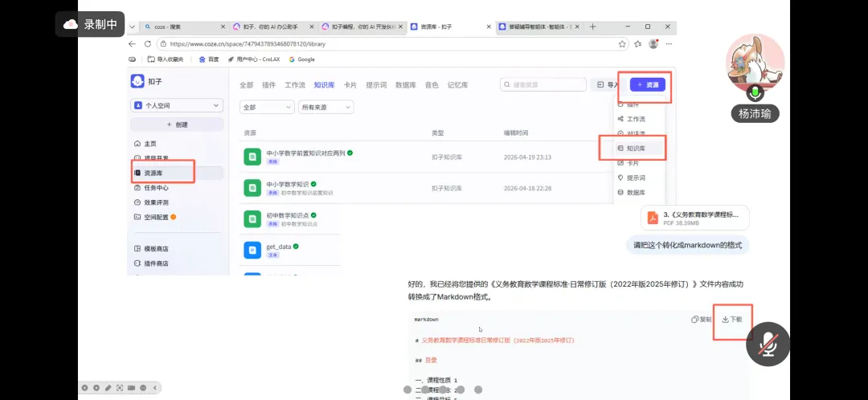868x400 pixels.
Task: Open the 全部 type filter dropdown
Action: click(267, 108)
